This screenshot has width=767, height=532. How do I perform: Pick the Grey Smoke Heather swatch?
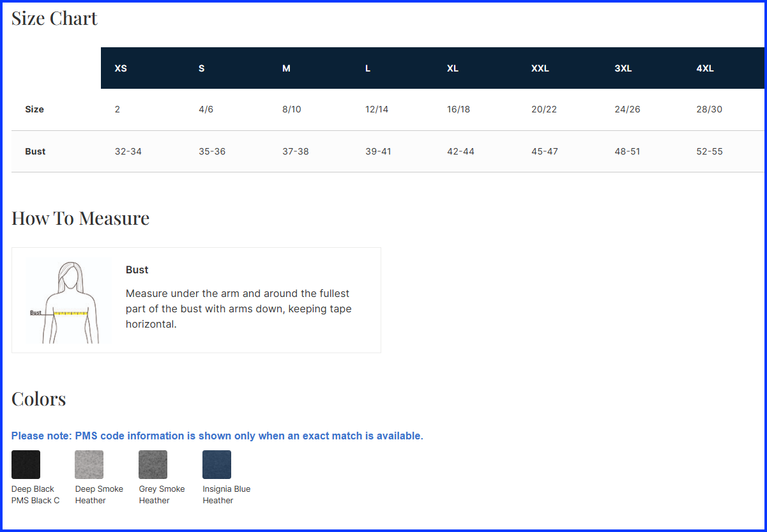(x=153, y=464)
